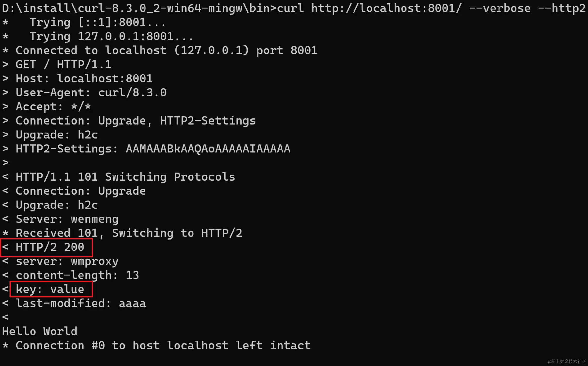Click the "HTTP/1.1 101 Switching Protocols" response line
The image size is (588, 366).
(125, 177)
